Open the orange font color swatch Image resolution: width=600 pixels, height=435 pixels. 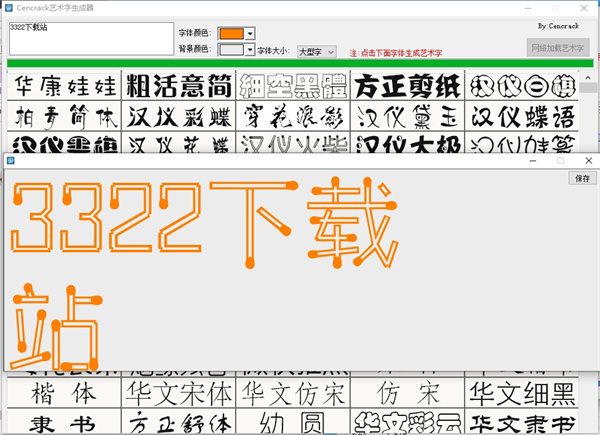click(x=231, y=33)
